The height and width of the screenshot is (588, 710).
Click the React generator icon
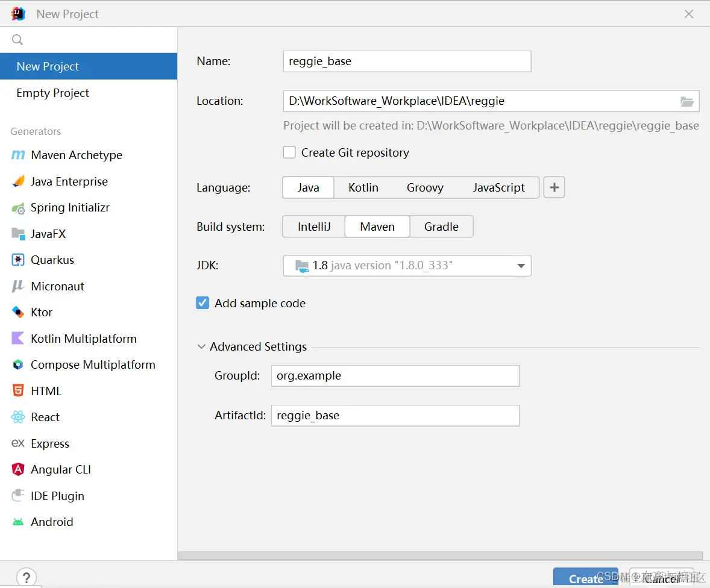18,417
